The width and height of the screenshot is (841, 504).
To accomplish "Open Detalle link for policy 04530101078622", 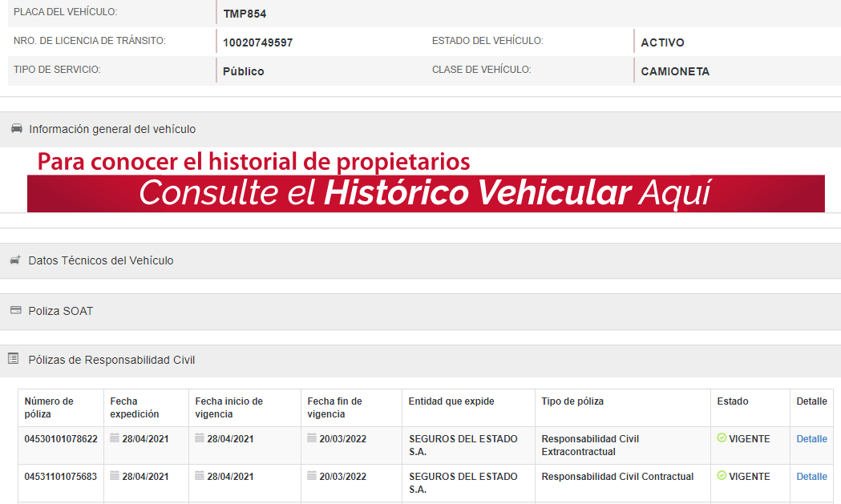I will coord(811,439).
